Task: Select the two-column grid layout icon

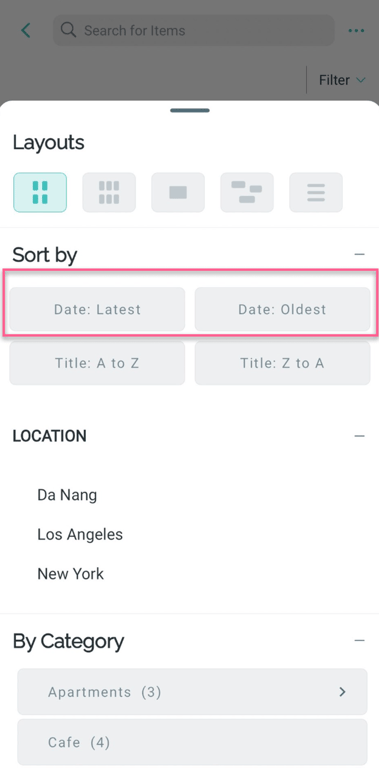Action: [x=40, y=192]
